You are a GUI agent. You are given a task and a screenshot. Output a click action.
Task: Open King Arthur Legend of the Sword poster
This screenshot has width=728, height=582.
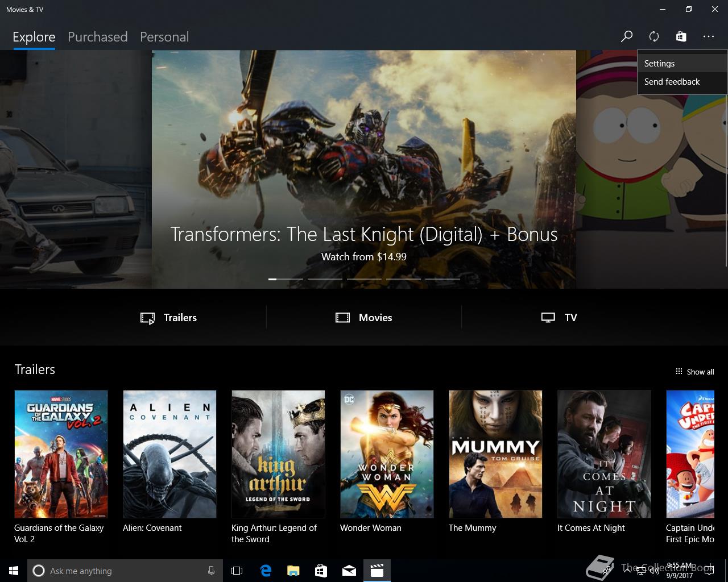[278, 454]
